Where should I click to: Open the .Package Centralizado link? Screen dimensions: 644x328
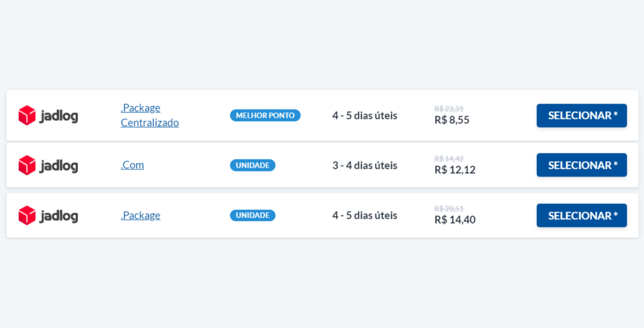tap(149, 115)
